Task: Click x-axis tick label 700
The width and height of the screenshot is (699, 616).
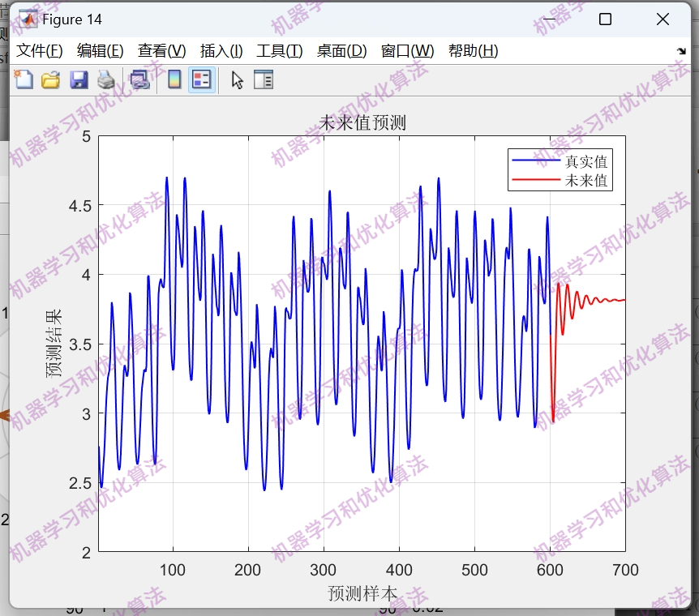Action: pos(625,570)
